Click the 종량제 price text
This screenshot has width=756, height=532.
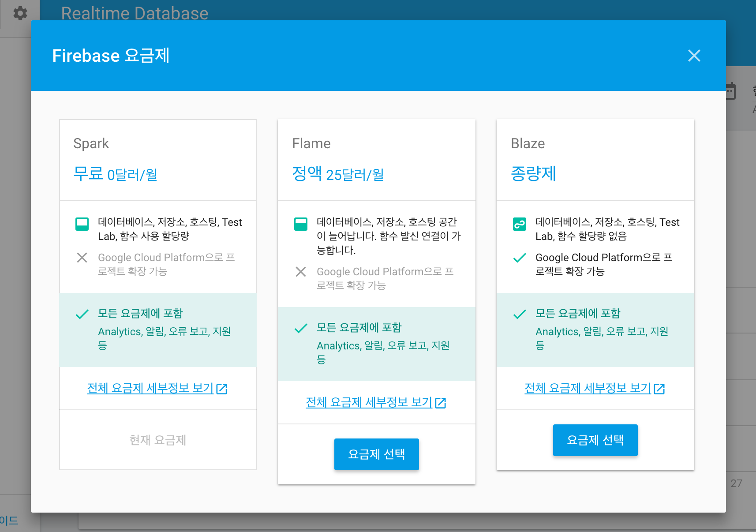(534, 173)
